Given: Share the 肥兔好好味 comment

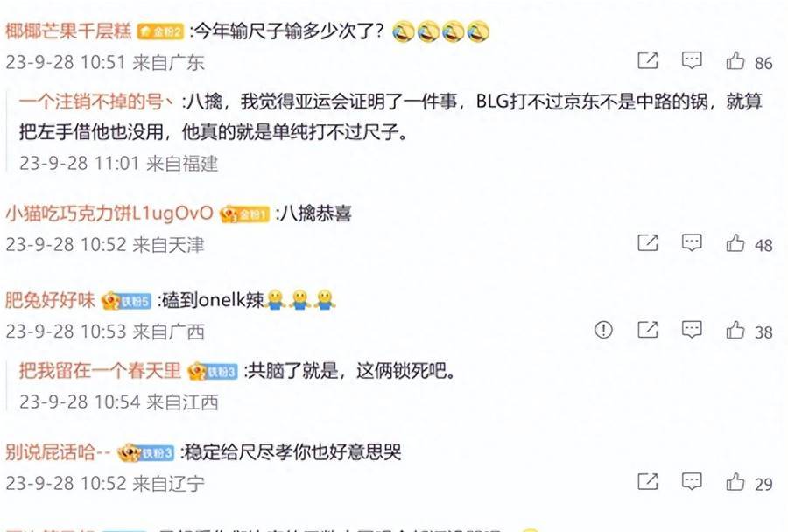Looking at the screenshot, I should pyautogui.click(x=648, y=330).
